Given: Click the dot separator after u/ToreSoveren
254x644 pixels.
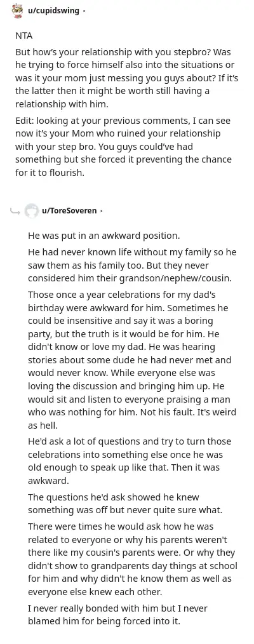Looking at the screenshot, I should (x=102, y=211).
